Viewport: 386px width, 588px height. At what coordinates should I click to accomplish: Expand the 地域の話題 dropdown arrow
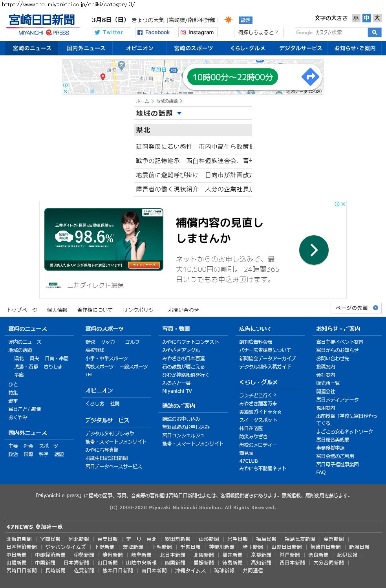179,113
